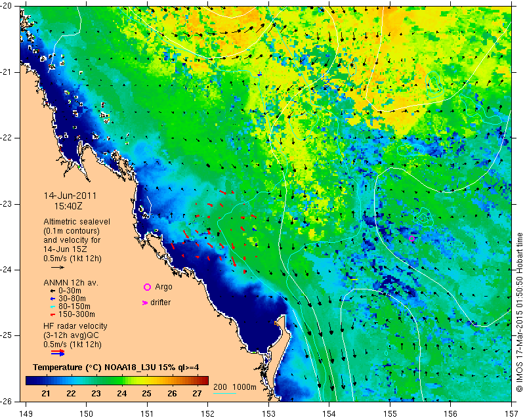Click the "Argo" legend label
525x420 pixels.
[163, 287]
